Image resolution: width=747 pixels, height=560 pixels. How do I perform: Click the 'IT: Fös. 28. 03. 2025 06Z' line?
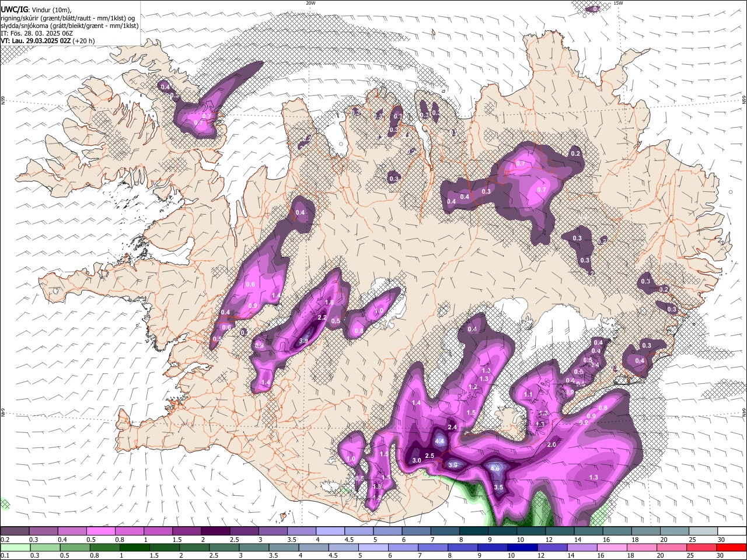click(x=36, y=33)
